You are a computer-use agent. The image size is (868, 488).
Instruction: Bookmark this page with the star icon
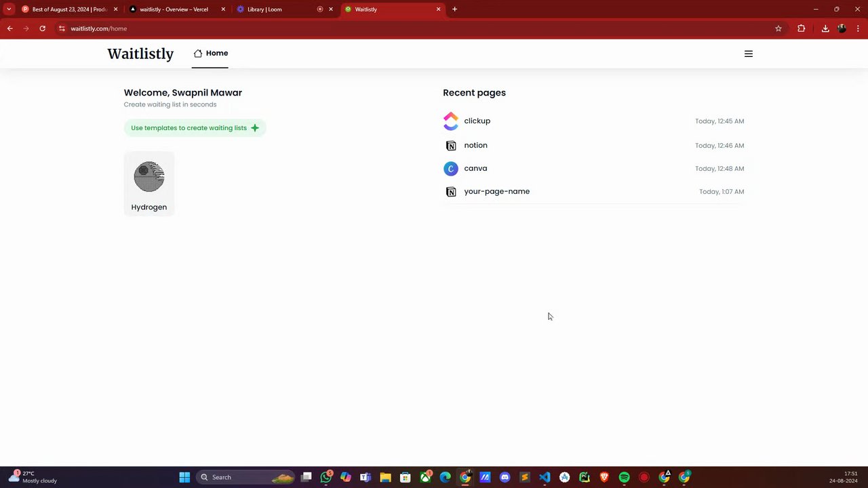coord(778,28)
